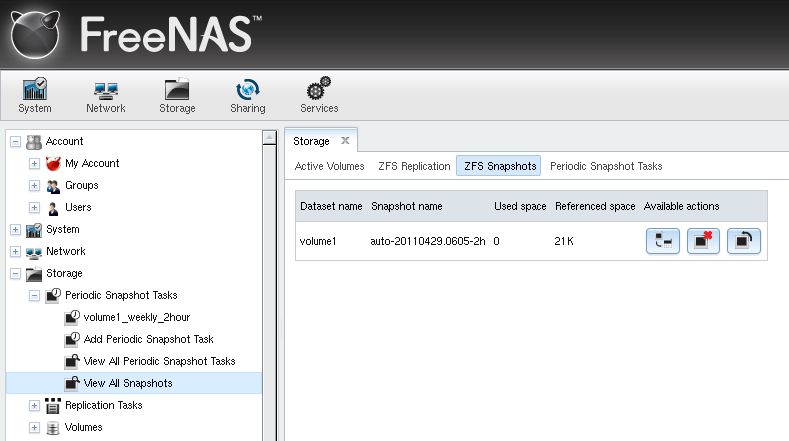Click the My Account daemon icon

(x=53, y=164)
